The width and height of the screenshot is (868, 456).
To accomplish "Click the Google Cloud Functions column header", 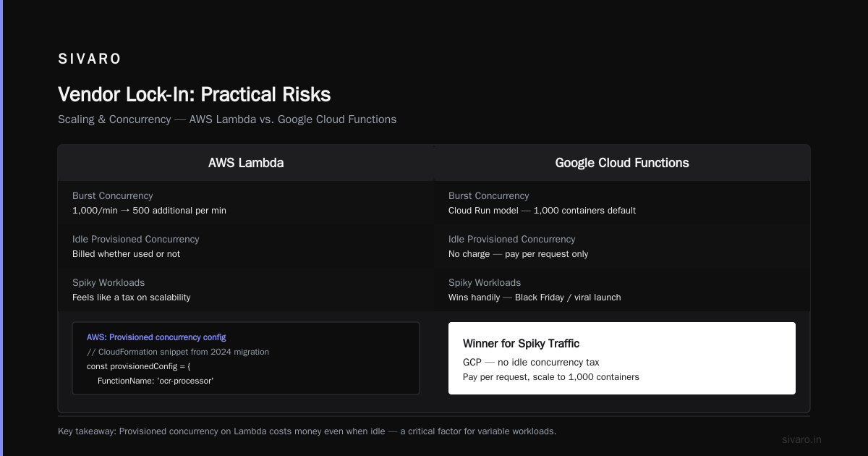I will tap(622, 163).
